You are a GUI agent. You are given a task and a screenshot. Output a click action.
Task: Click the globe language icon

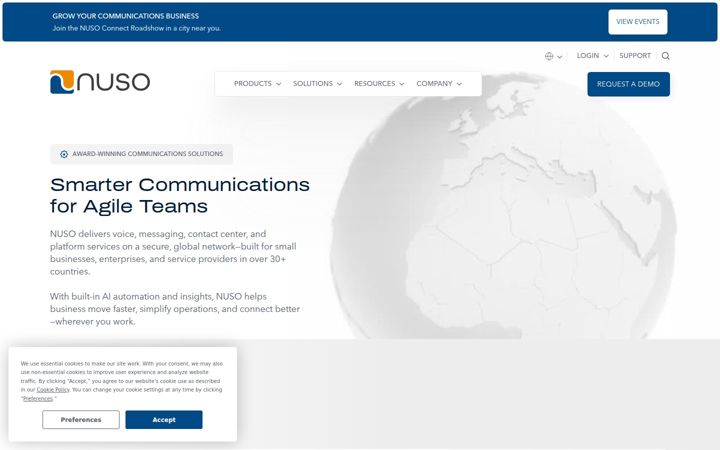[x=549, y=56]
